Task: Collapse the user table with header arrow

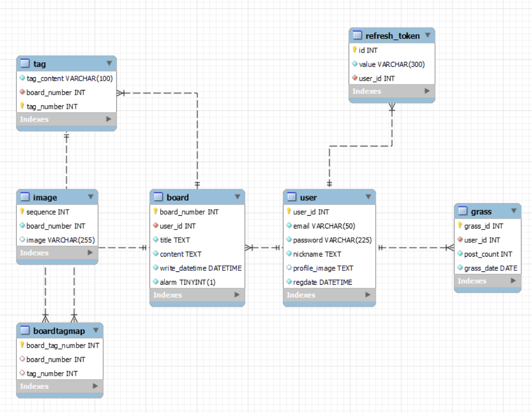Action: [x=368, y=197]
